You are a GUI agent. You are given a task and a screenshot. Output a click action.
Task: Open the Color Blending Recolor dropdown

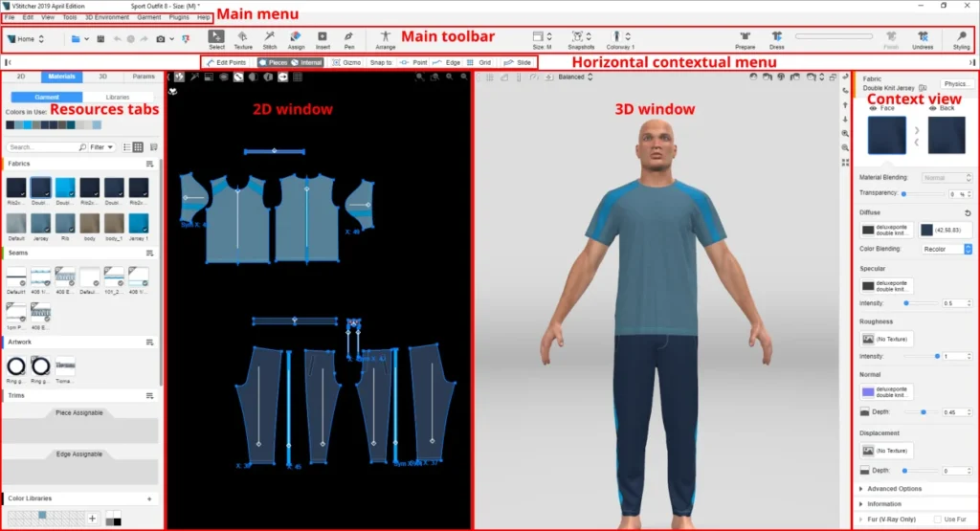[947, 249]
